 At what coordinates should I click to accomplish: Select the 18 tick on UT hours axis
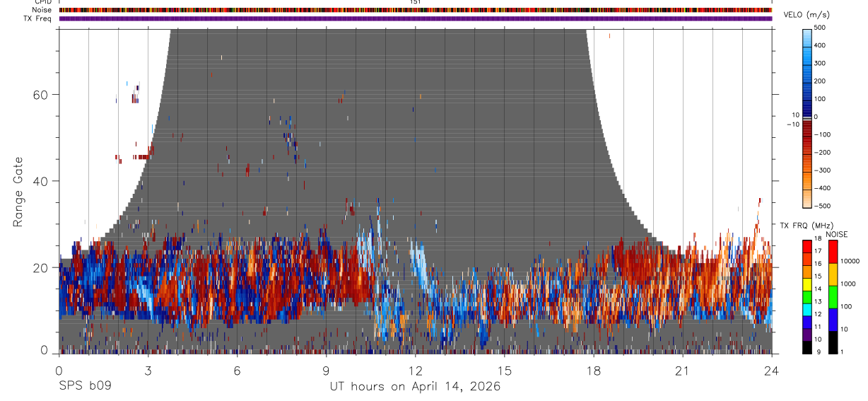coord(593,370)
